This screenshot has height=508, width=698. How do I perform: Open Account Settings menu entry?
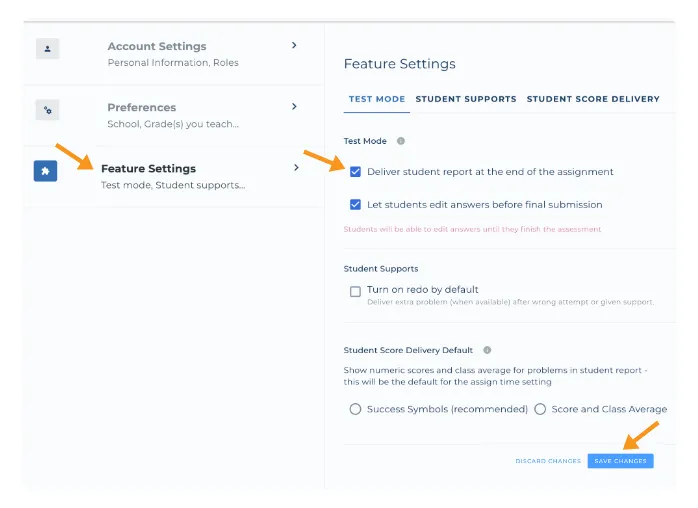pyautogui.click(x=157, y=47)
